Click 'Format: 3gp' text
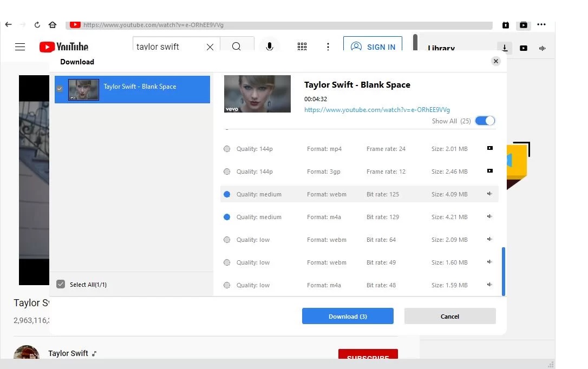This screenshot has width=588, height=369. 324,172
